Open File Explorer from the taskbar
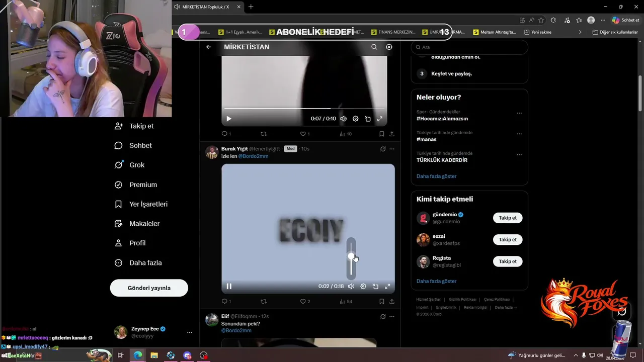Viewport: 644px width, 362px height. 154,355
